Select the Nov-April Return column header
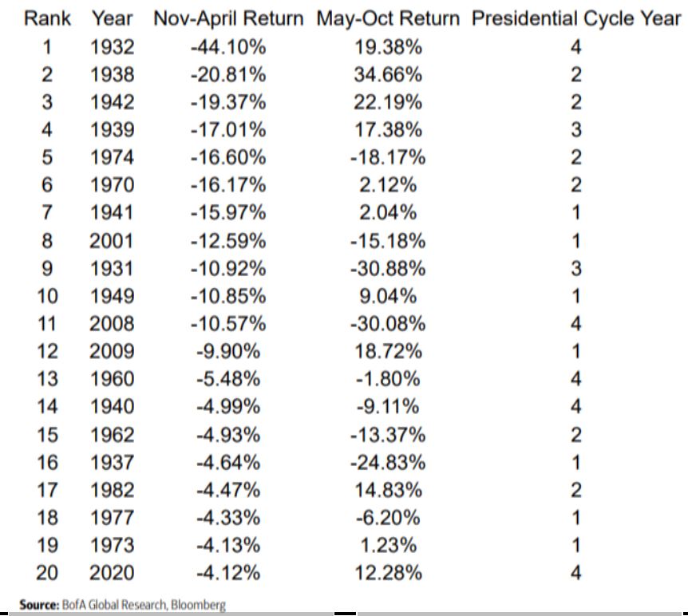Viewport: 688px width, 616px height. click(x=228, y=18)
